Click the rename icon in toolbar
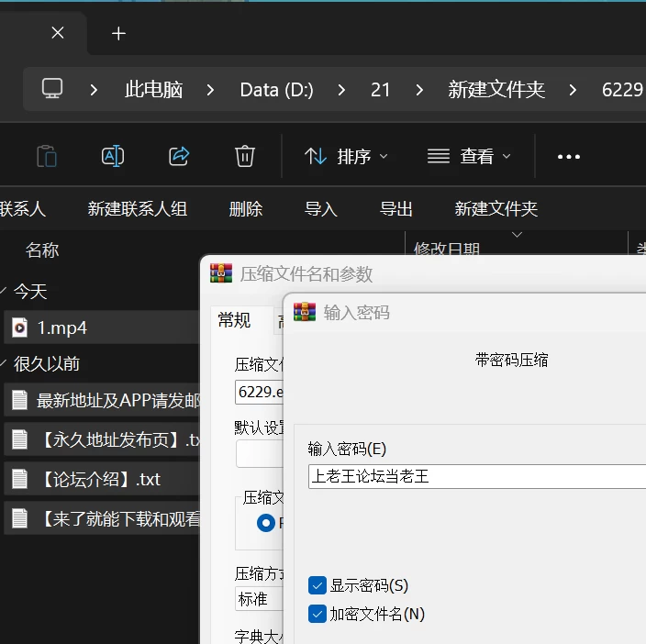The height and width of the screenshot is (644, 646). click(x=113, y=156)
